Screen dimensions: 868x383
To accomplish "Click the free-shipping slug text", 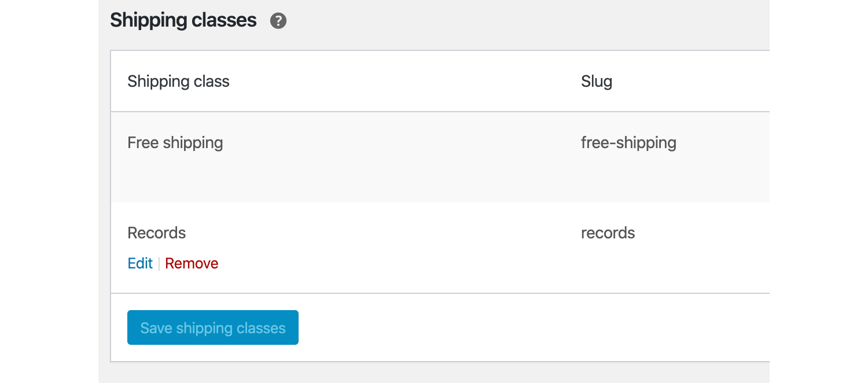I will pyautogui.click(x=628, y=143).
